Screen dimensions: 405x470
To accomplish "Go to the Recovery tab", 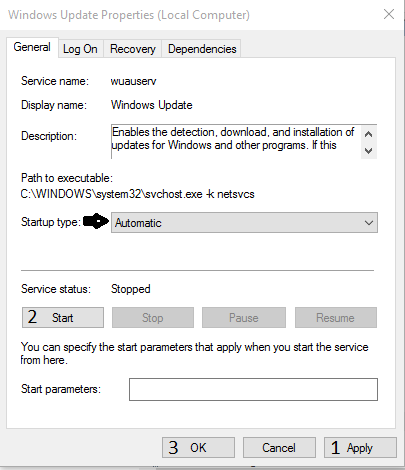I will pos(133,49).
